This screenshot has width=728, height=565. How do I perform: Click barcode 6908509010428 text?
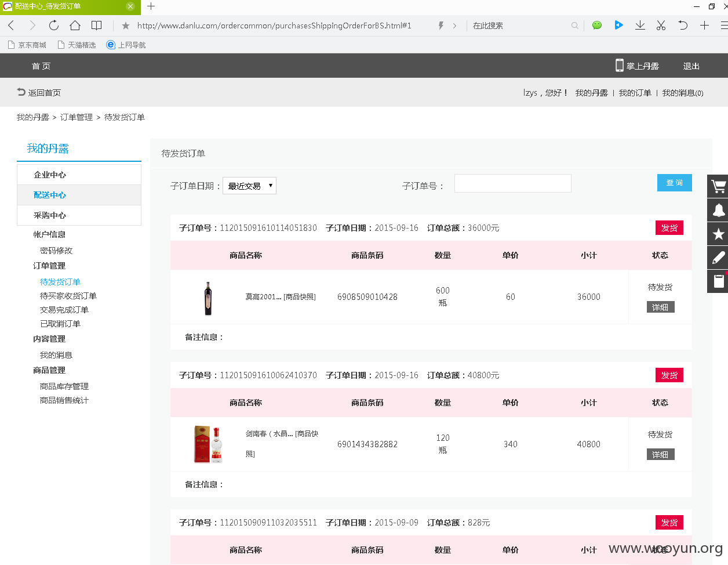tap(367, 297)
